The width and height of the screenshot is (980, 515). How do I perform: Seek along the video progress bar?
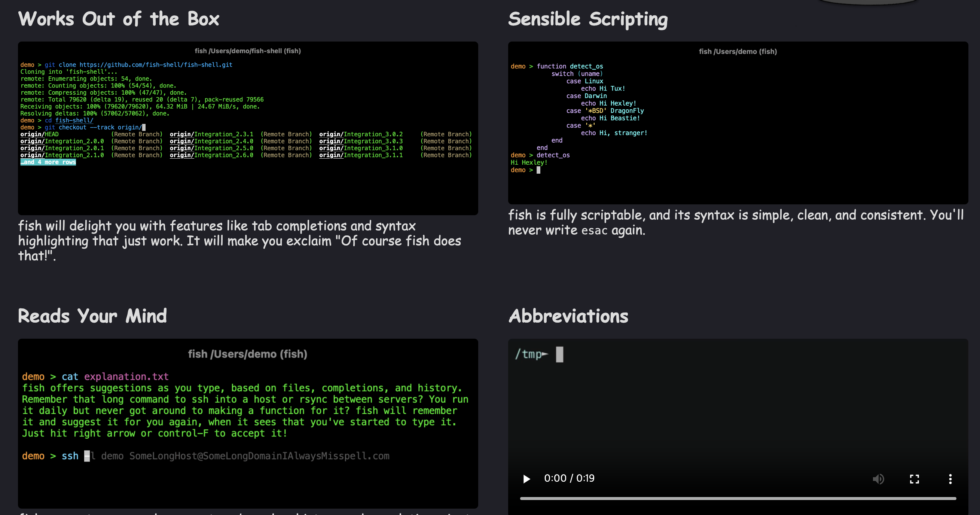point(737,498)
